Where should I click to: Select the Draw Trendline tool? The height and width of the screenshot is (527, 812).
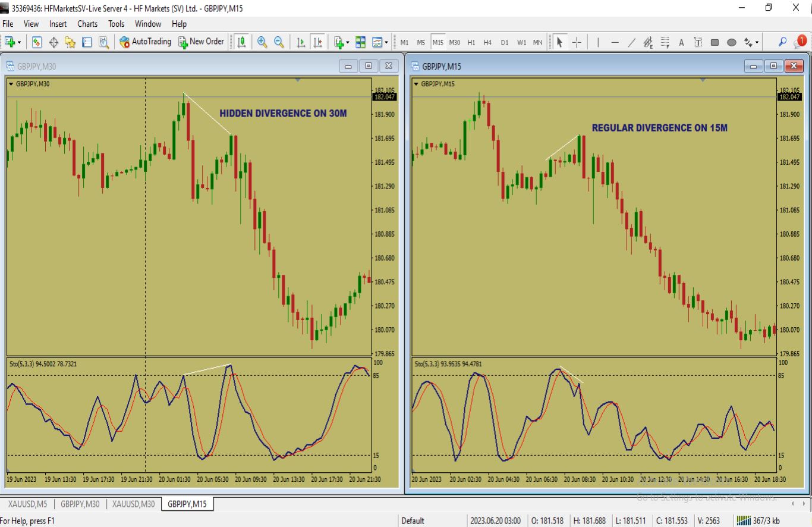point(631,42)
